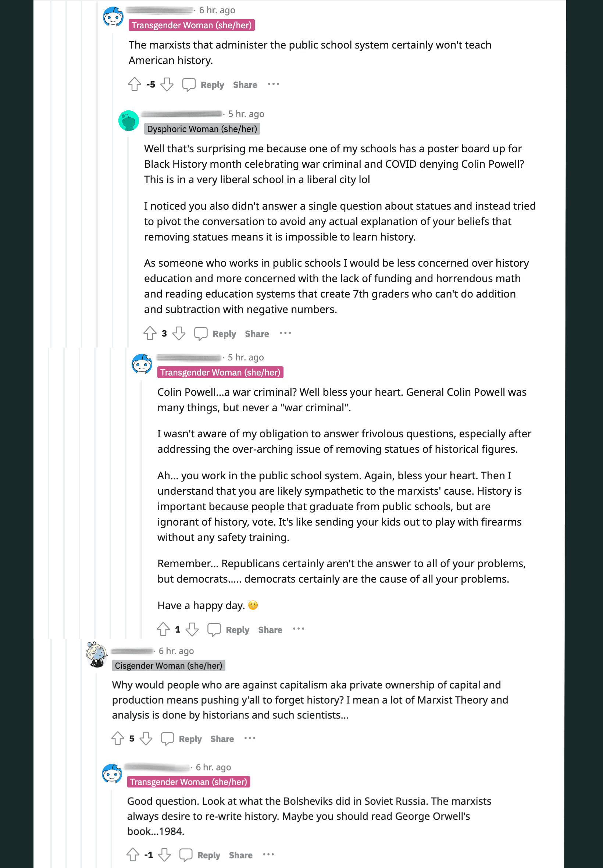Upvote the Colin Powell poster board comment
This screenshot has width=603, height=868.
(150, 333)
